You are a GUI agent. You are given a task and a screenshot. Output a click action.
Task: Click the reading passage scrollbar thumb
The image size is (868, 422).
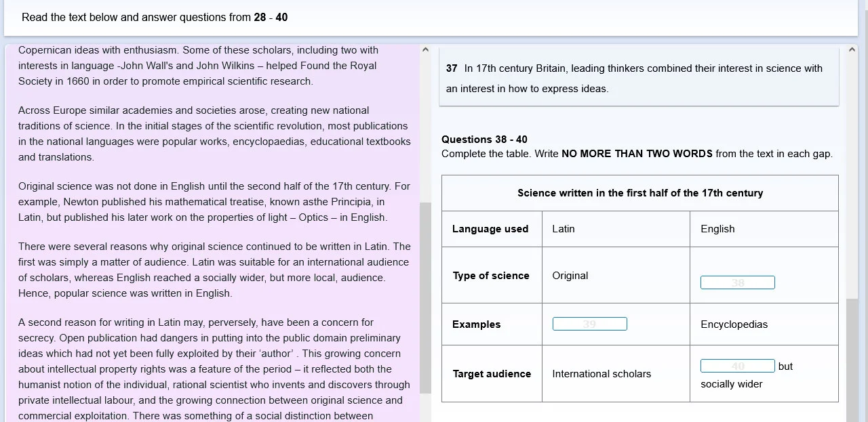pos(425,298)
